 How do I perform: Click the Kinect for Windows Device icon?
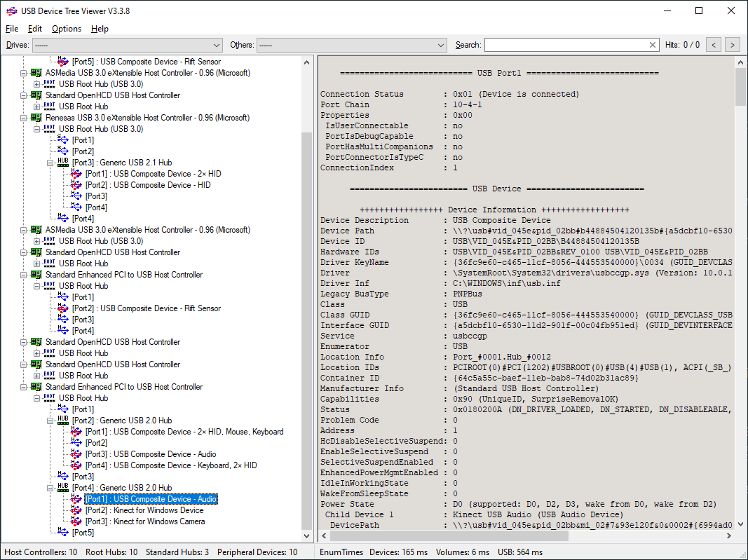pos(76,510)
